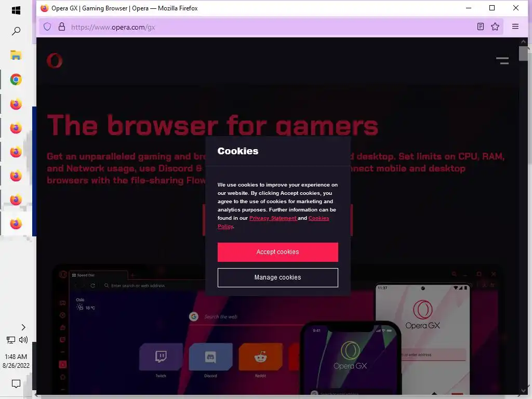Click the 'The browser for gamers' heading
This screenshot has height=399, width=532.
212,125
